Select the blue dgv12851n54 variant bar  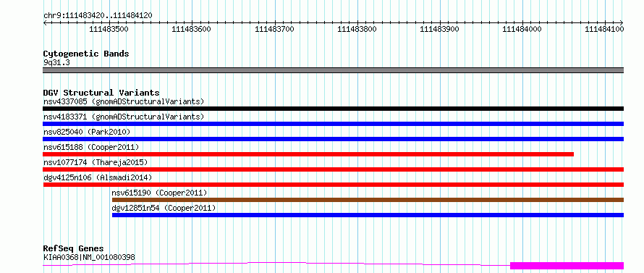click(368, 215)
